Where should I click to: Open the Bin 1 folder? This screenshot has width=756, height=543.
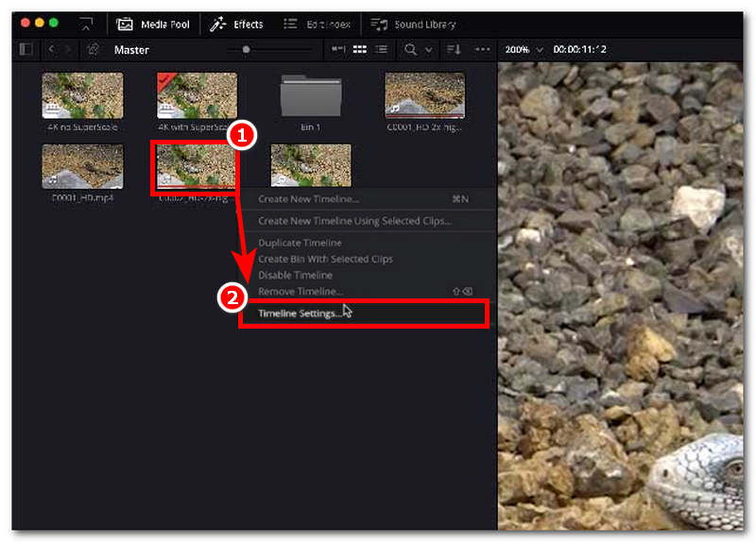click(311, 95)
